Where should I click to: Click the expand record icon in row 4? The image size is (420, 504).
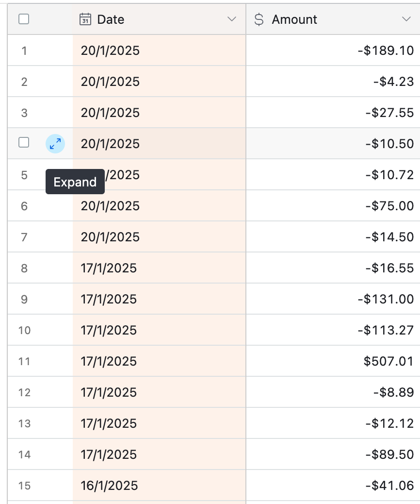pyautogui.click(x=55, y=144)
